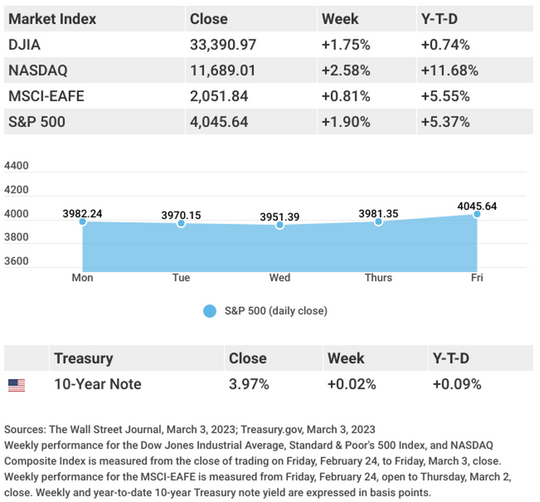Select the Friday data point 4045.64
The width and height of the screenshot is (540, 502).
point(477,214)
